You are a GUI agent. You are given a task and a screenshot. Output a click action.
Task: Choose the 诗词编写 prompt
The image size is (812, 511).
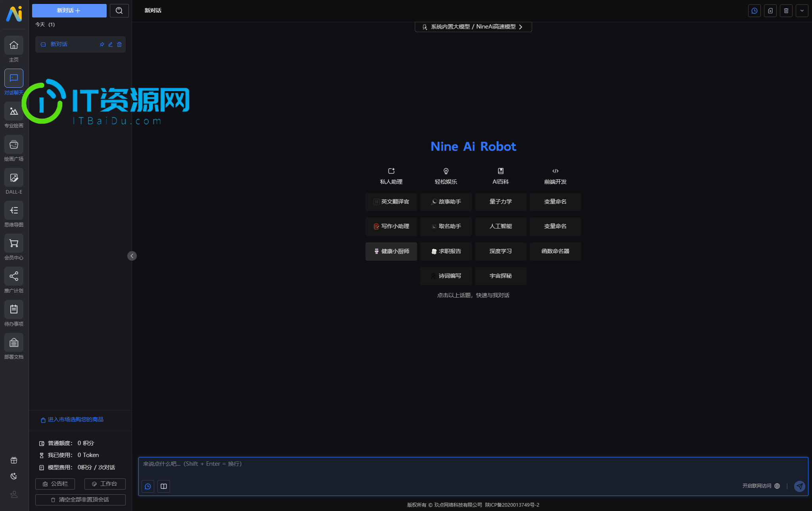[446, 276]
